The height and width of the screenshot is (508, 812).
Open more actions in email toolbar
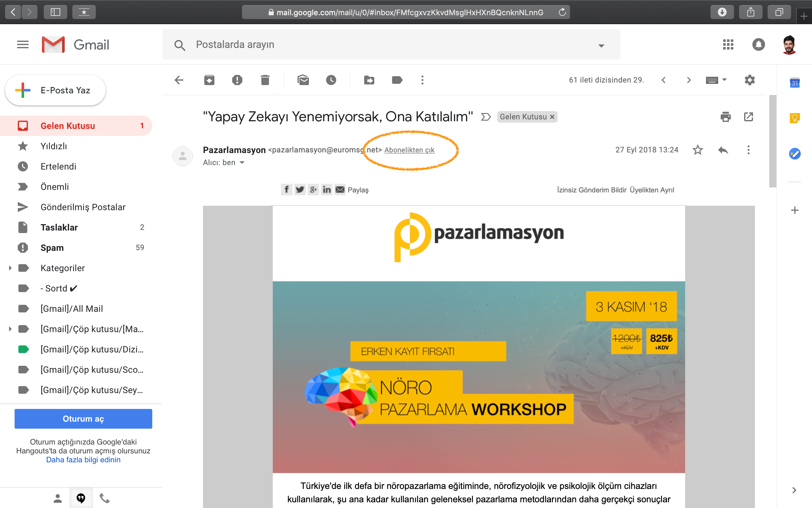(422, 80)
